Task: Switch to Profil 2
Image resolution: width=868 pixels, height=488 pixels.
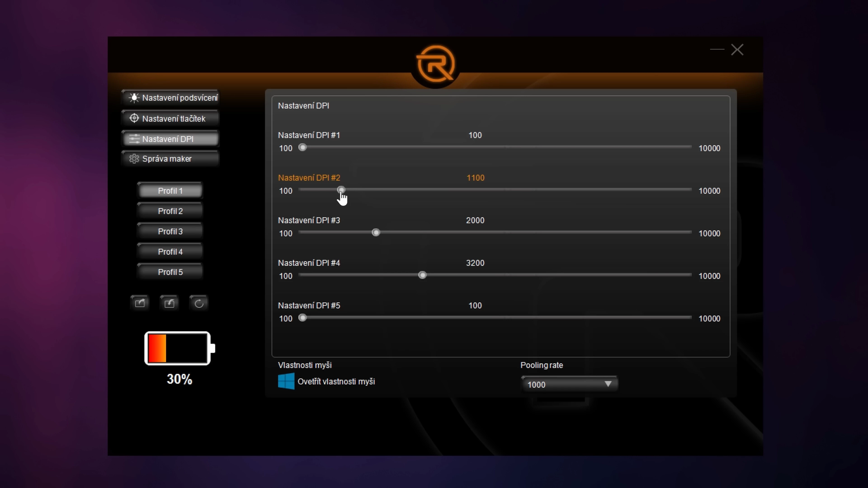Action: click(x=170, y=211)
